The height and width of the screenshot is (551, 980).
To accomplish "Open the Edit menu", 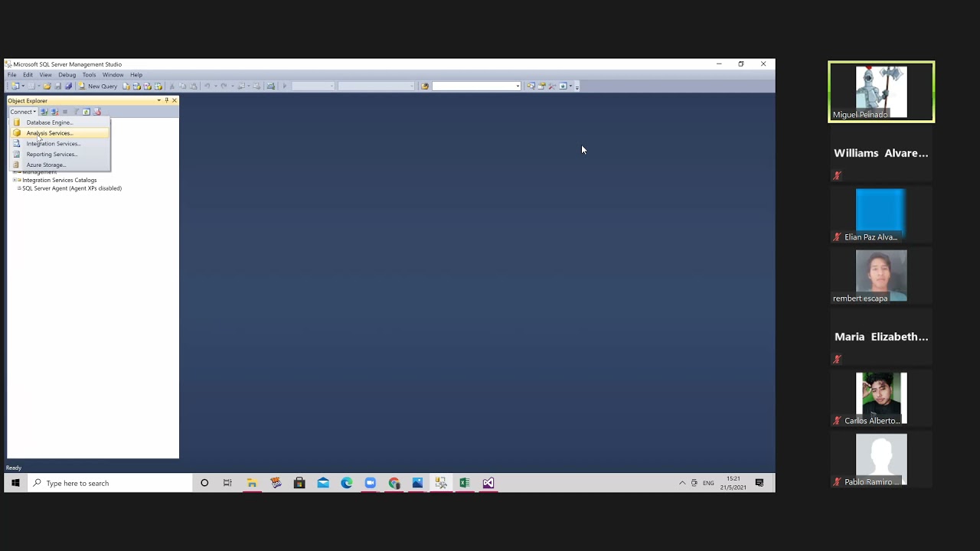I will (x=28, y=75).
